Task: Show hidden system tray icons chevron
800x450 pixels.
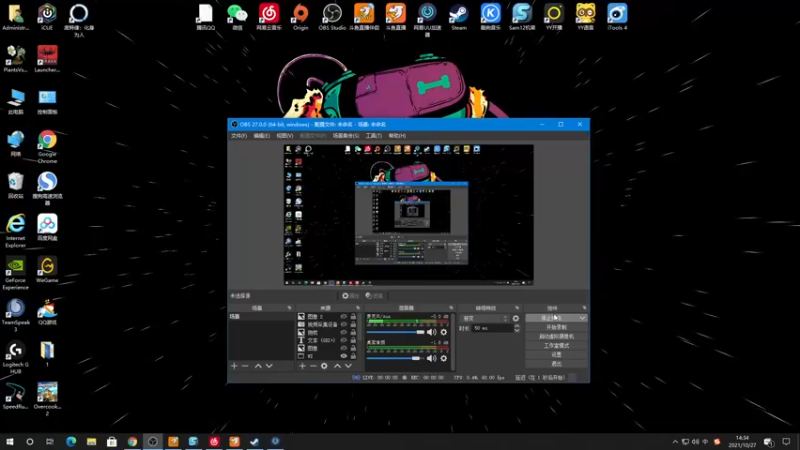Action: tap(675, 442)
